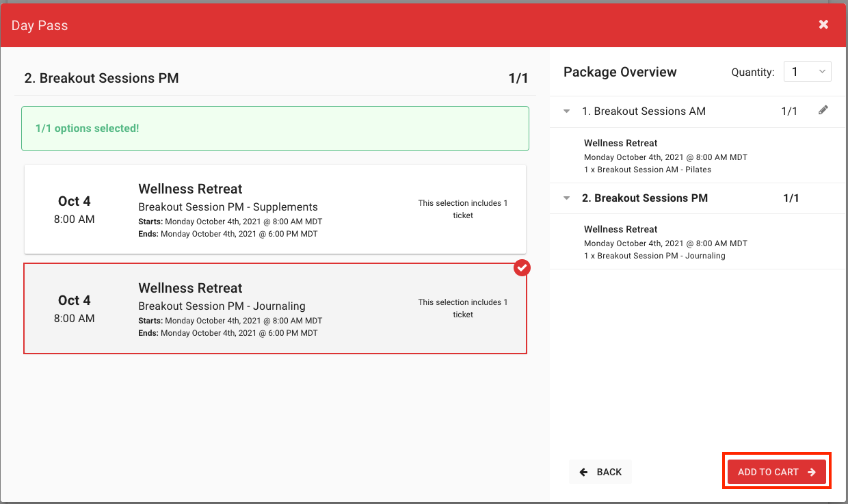Click 'Wellness Retreat' under Breakout Sessions PM overview
The image size is (848, 504).
point(621,229)
